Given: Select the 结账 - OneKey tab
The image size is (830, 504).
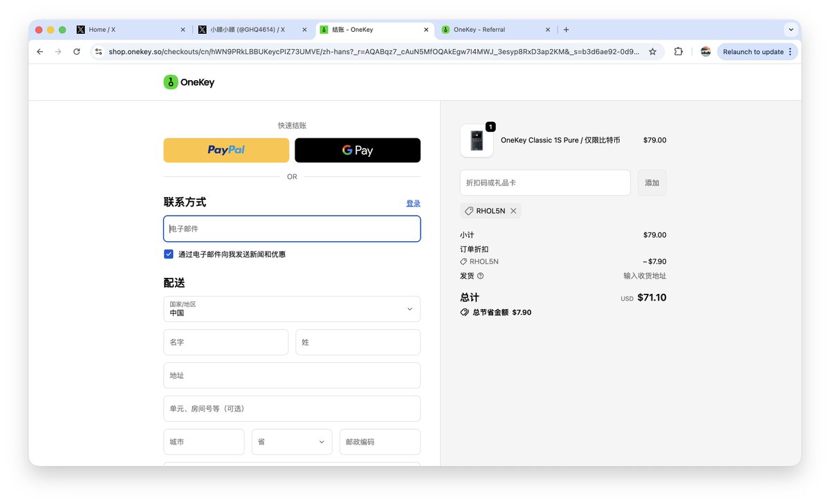Looking at the screenshot, I should click(375, 30).
